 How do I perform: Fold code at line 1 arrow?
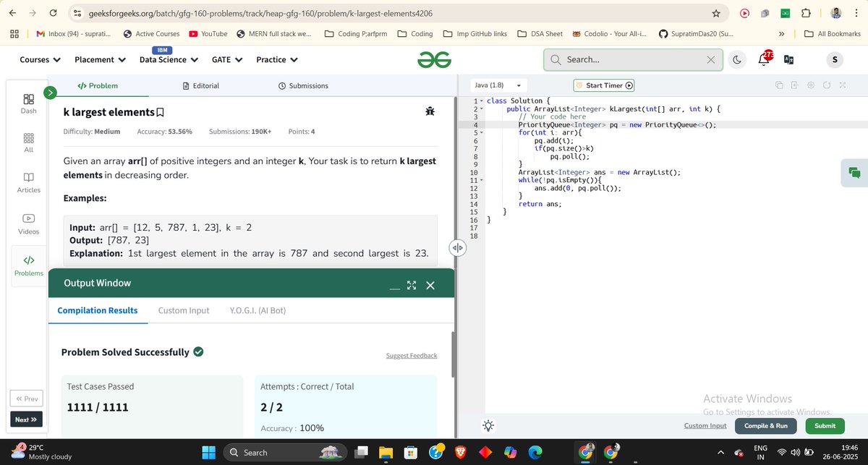tap(482, 101)
